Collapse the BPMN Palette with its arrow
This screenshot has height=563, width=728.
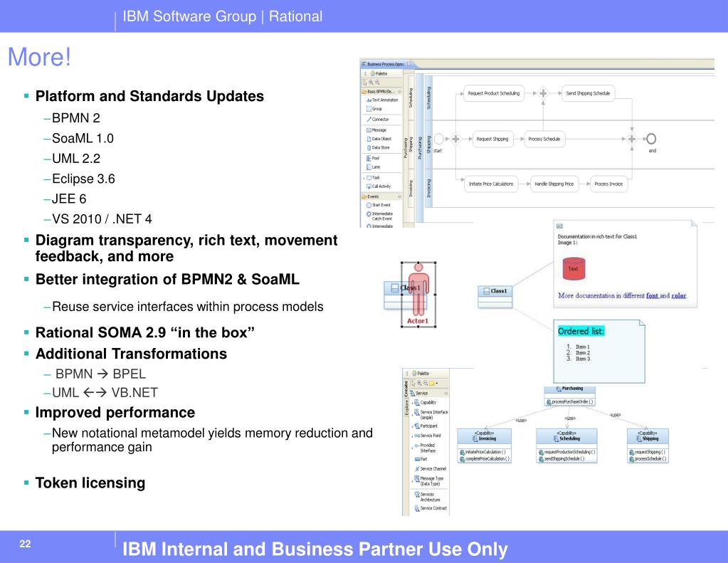pos(365,74)
